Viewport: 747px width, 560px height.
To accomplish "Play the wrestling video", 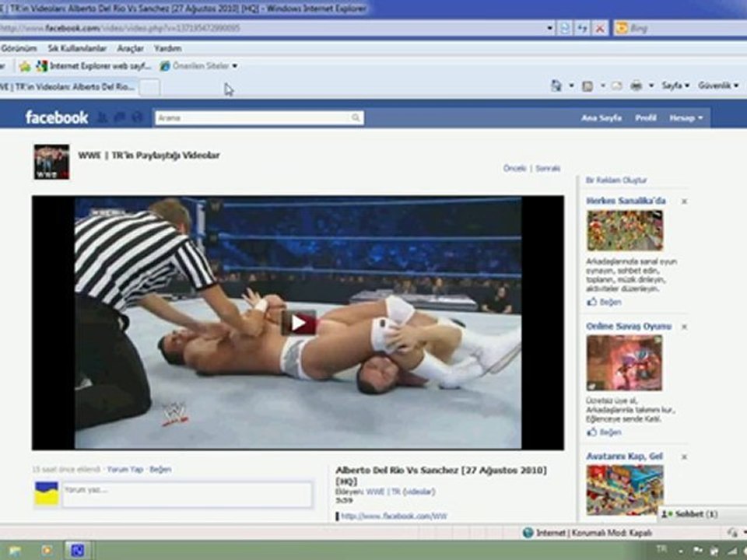I will click(299, 323).
